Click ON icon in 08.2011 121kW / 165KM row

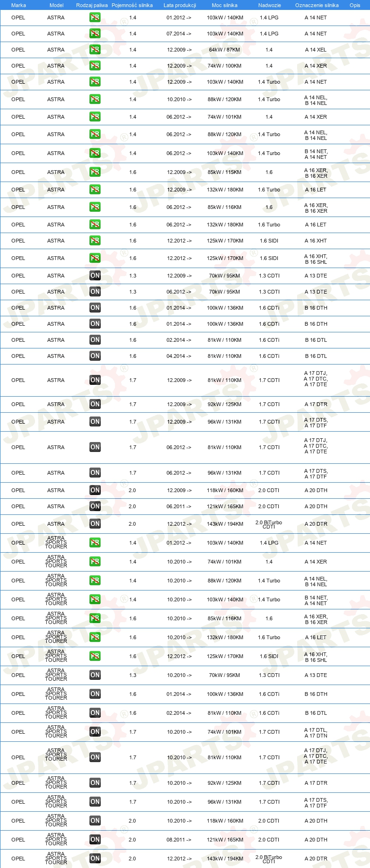coord(95,840)
